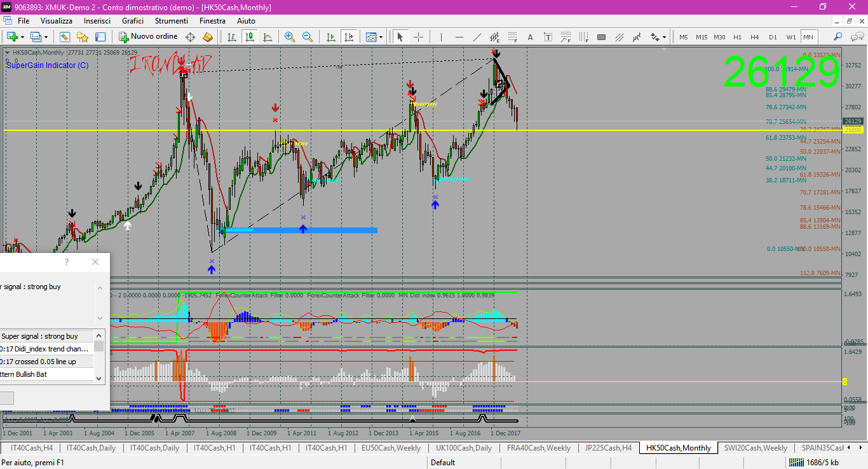The width and height of the screenshot is (868, 469).
Task: Switch to D1 timeframe
Action: [x=773, y=37]
